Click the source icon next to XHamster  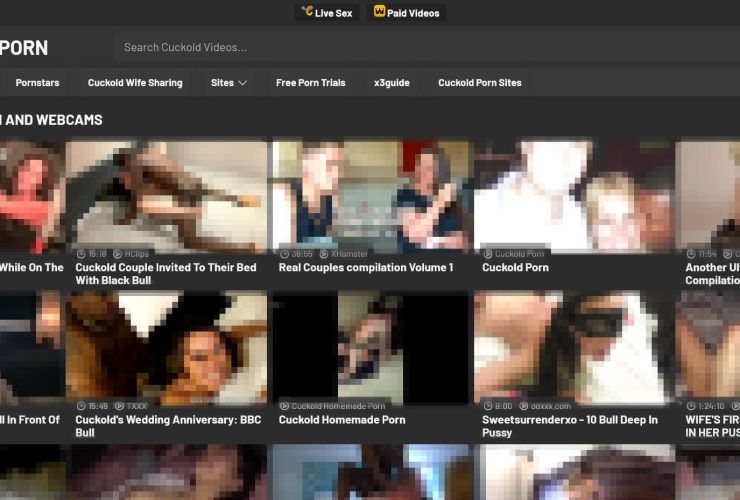pos(323,254)
